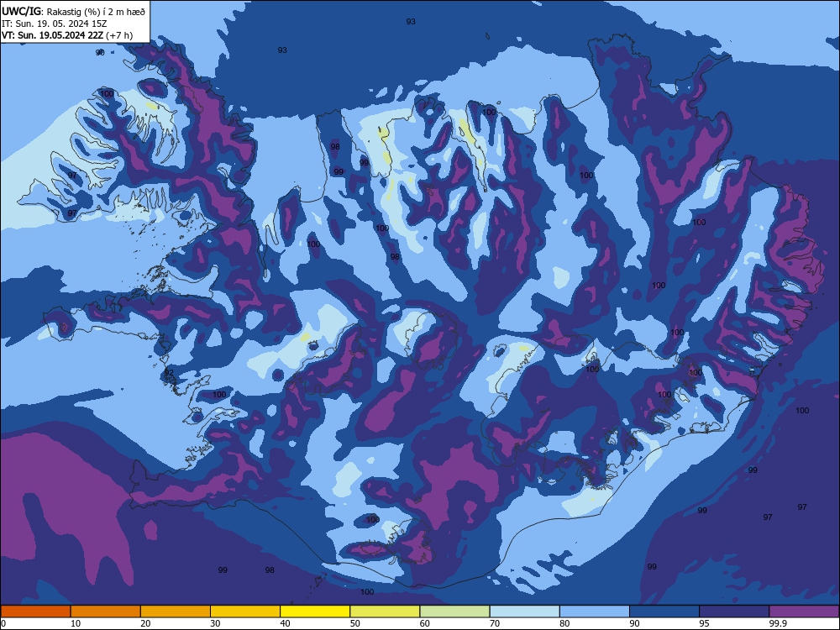
Task: Click the '50' legend scale label
Action: 355,623
